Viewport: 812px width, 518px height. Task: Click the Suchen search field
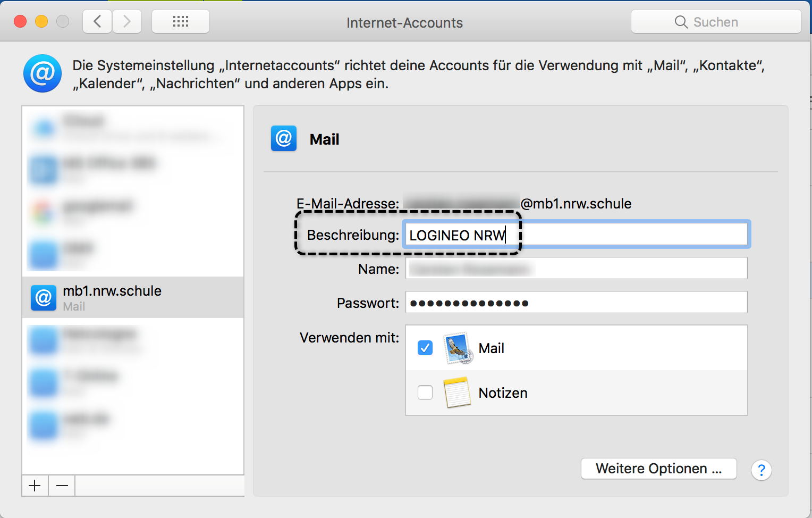pyautogui.click(x=716, y=22)
